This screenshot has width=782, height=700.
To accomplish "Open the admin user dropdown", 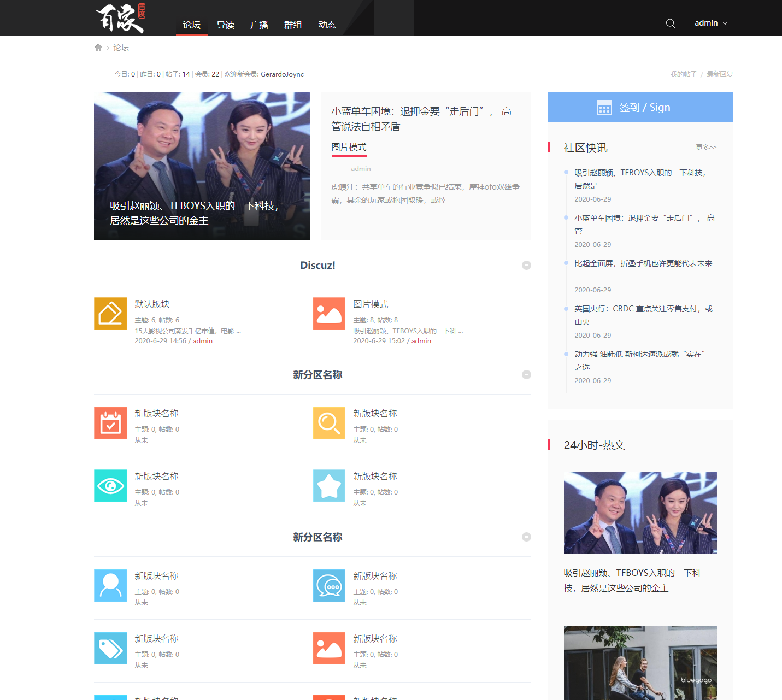I will pos(711,23).
